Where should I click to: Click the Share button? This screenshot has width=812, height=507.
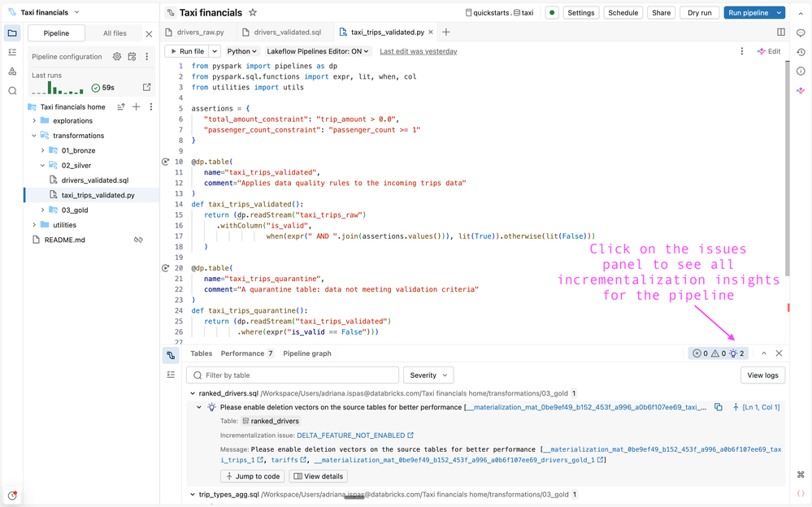(x=662, y=12)
